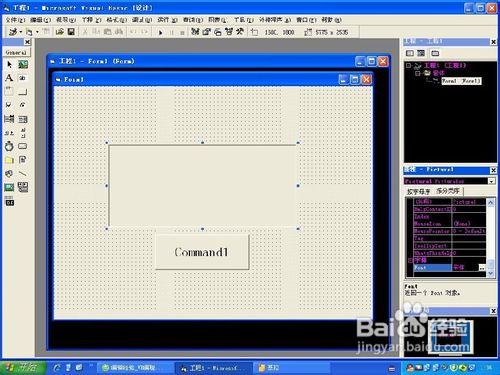The image size is (500, 375).
Task: Select the Shape control tool
Action: pos(9,173)
